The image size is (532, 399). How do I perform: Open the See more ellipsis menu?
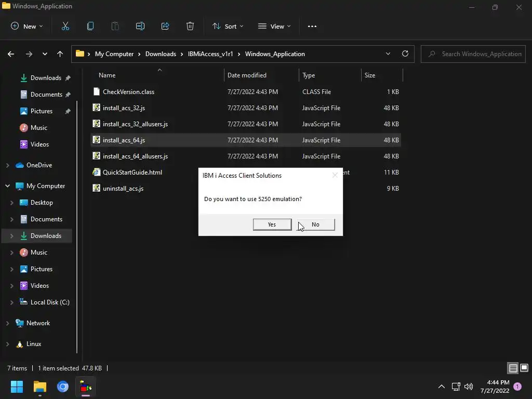click(312, 26)
